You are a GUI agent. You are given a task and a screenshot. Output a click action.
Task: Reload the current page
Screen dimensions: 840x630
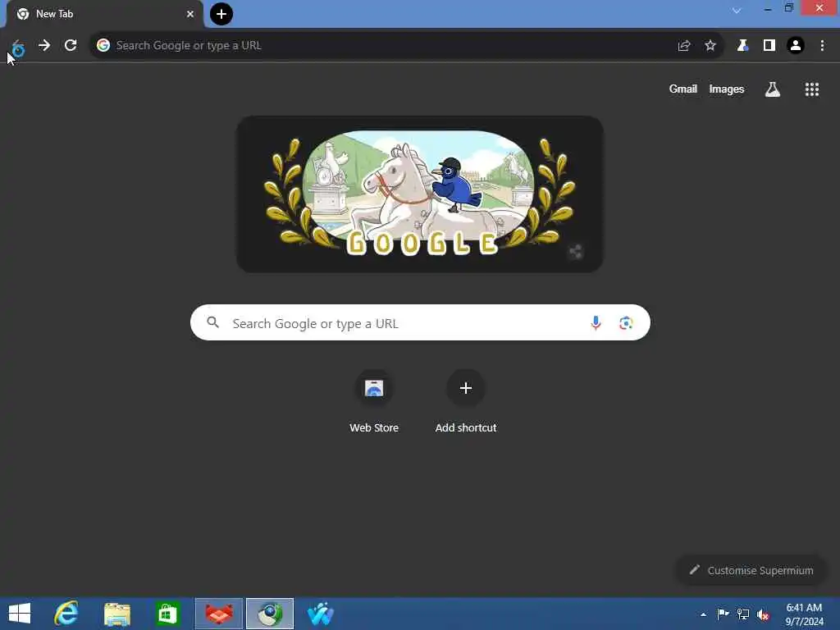[x=71, y=46]
